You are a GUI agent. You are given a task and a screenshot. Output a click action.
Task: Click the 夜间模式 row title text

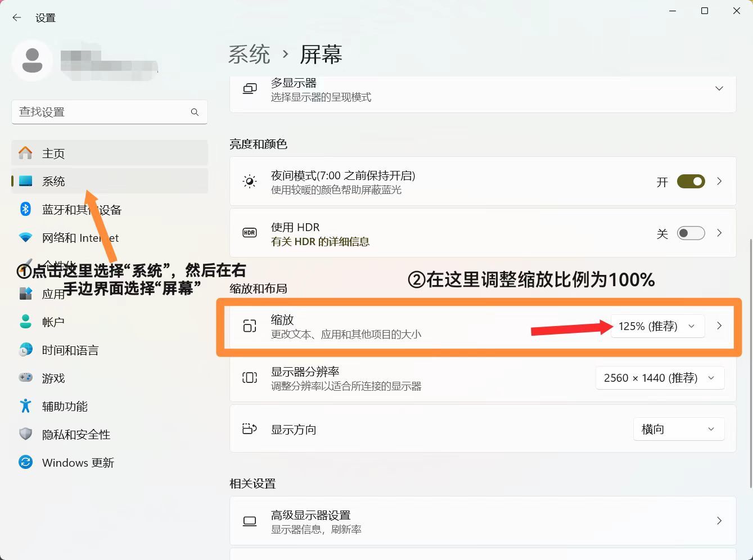pyautogui.click(x=343, y=175)
